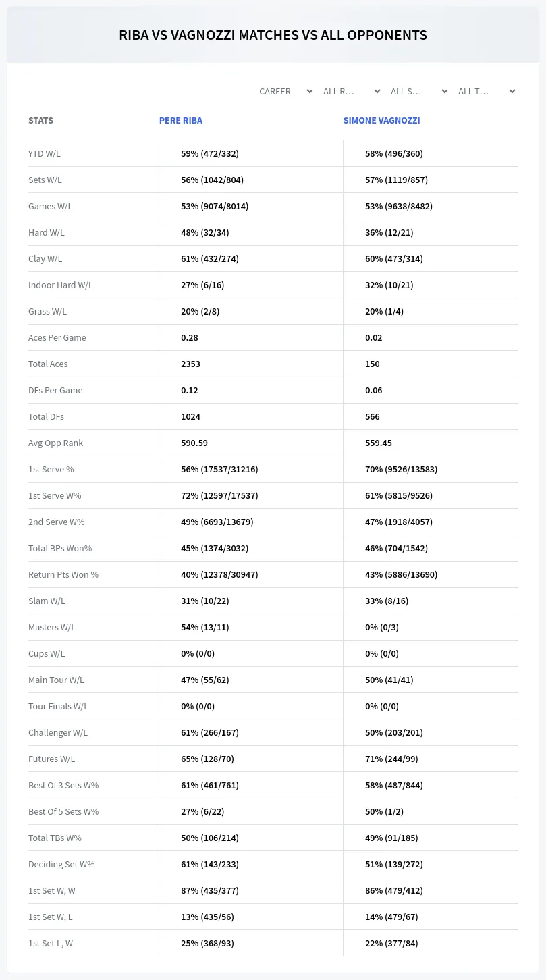546x980 pixels.
Task: Open the ALL S... surfaces filter dropdown
Action: click(419, 91)
